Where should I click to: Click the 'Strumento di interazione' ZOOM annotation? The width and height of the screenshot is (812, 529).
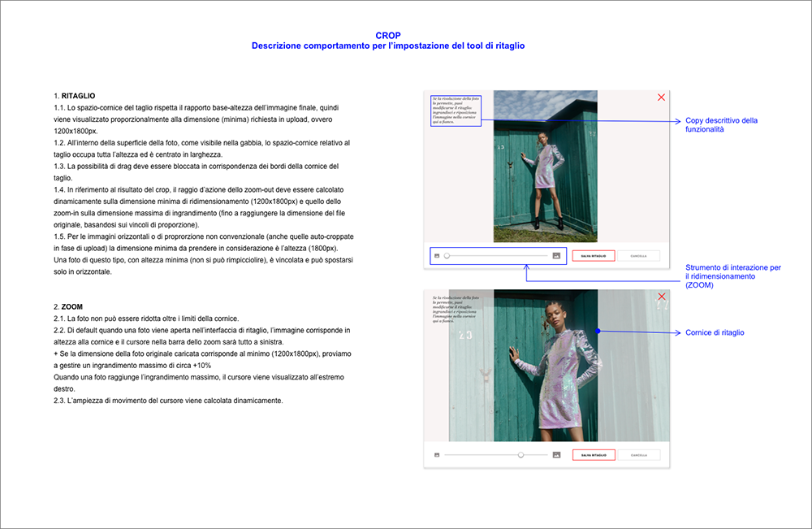[x=732, y=276]
